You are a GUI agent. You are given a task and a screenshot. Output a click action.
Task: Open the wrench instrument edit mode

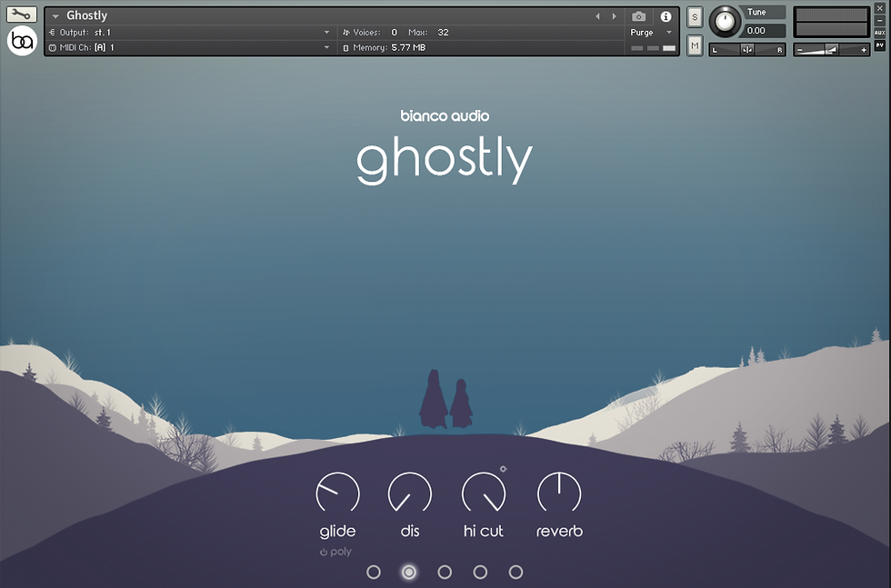pos(22,15)
